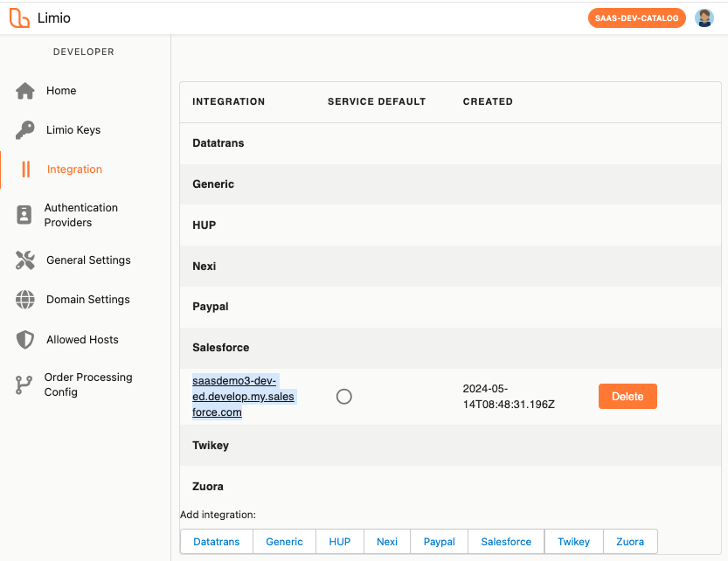Viewport: 728px width, 561px height.
Task: Click the Salesforce group row heading
Action: click(x=450, y=348)
